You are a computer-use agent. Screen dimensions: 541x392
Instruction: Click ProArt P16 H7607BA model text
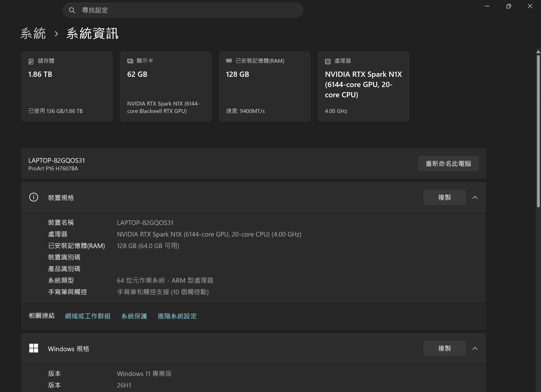pos(53,169)
